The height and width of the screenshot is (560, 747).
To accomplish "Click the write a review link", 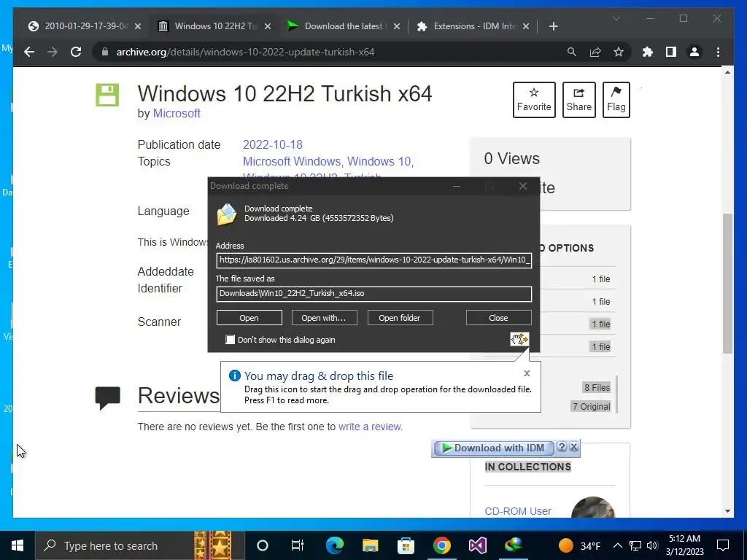I will coord(369,427).
